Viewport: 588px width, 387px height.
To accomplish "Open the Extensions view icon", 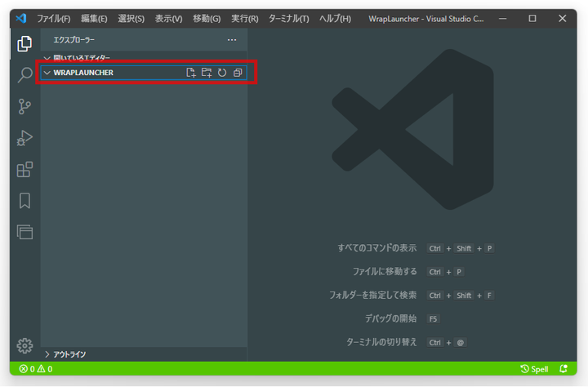I will point(24,169).
